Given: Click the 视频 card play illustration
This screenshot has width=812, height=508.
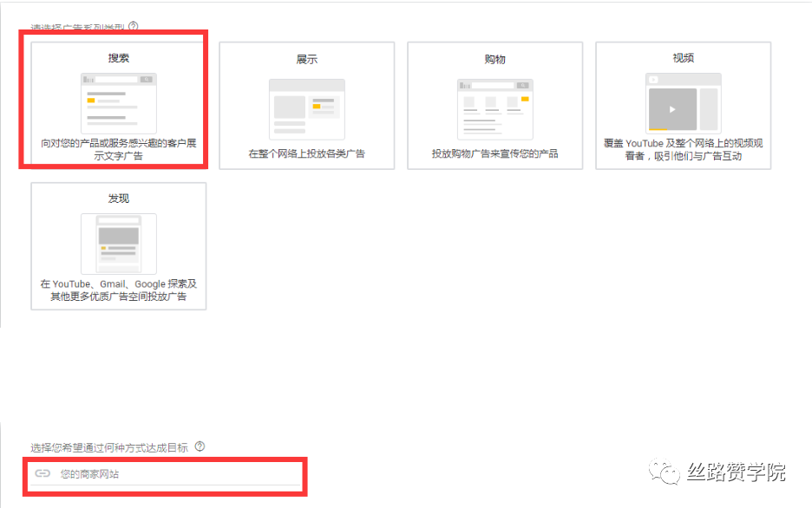Looking at the screenshot, I should tap(683, 103).
